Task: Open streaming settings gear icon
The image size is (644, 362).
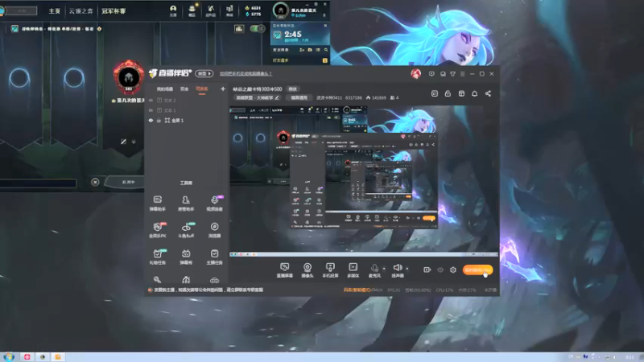Action: 453,269
